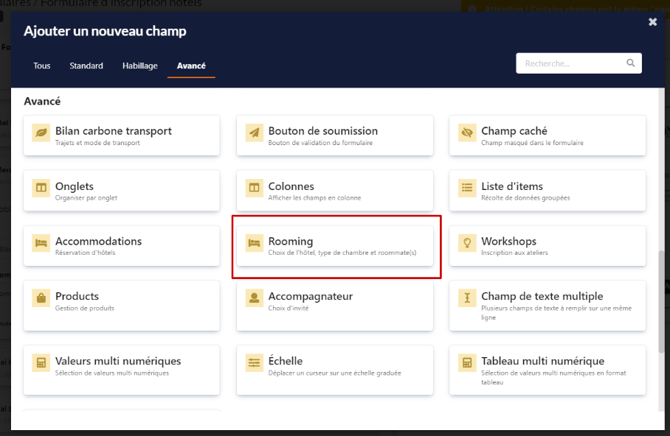Click the Bouton de soumission paper plane icon
Screen dimensions: 670x436
[254, 132]
